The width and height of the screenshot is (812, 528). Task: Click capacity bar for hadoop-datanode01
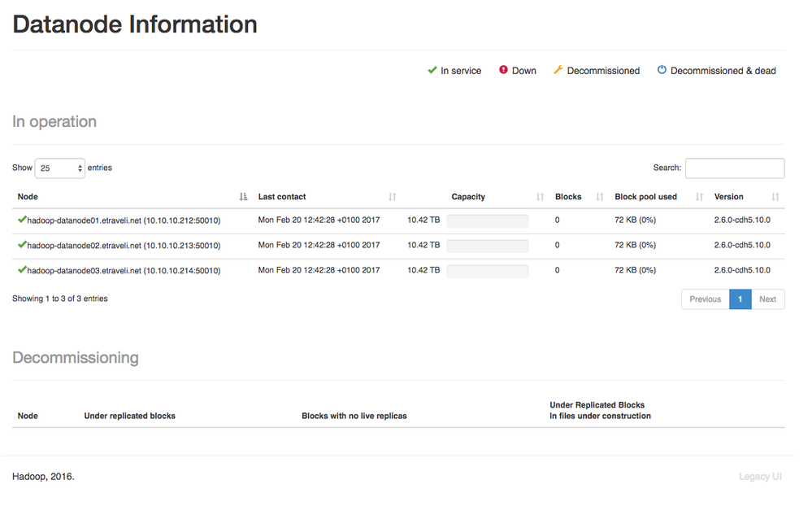(488, 221)
